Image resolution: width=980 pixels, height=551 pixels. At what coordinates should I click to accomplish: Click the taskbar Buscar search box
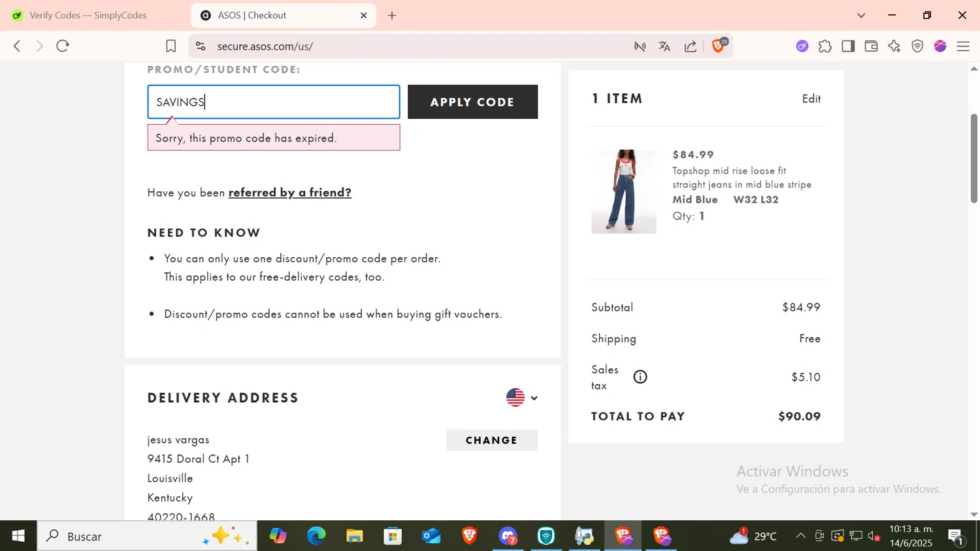pyautogui.click(x=147, y=536)
